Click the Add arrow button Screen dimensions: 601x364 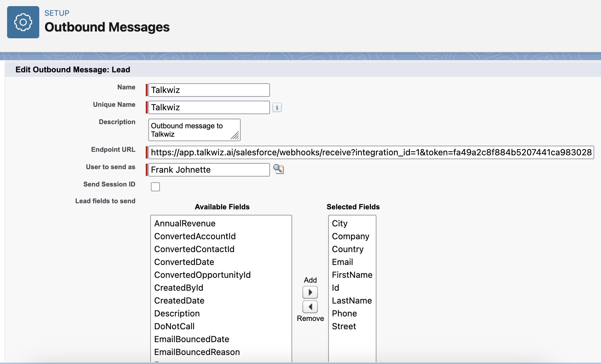tap(310, 292)
